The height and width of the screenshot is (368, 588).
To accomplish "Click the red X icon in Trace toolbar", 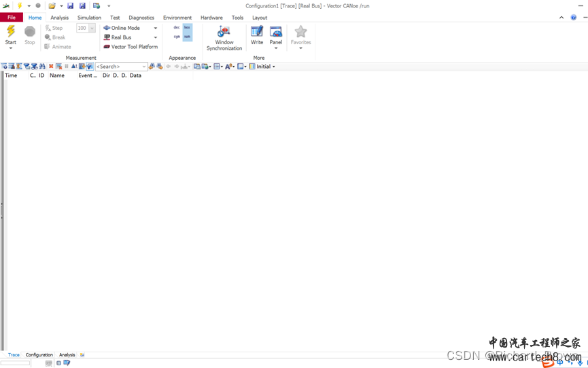I will [x=51, y=67].
